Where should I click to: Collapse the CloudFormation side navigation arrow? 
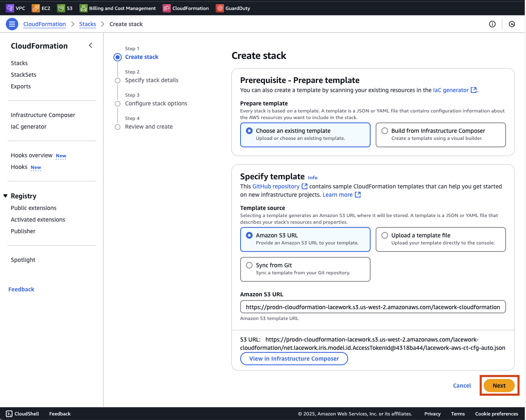pyautogui.click(x=91, y=45)
